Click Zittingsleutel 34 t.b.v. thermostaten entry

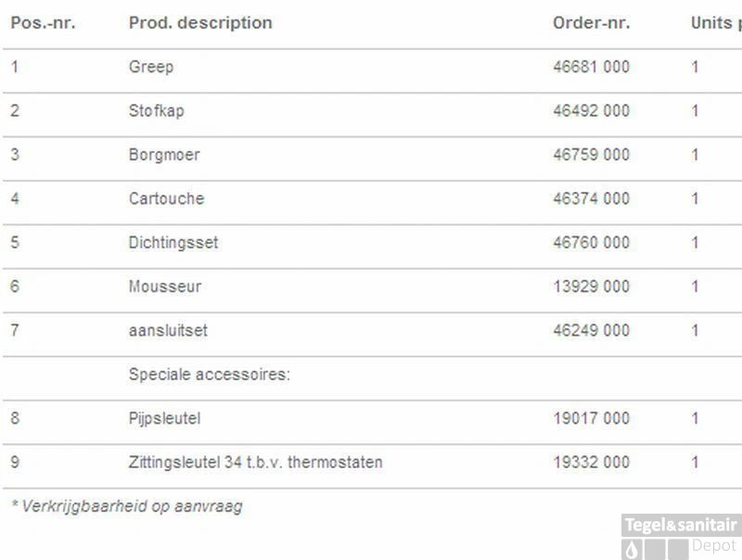255,462
